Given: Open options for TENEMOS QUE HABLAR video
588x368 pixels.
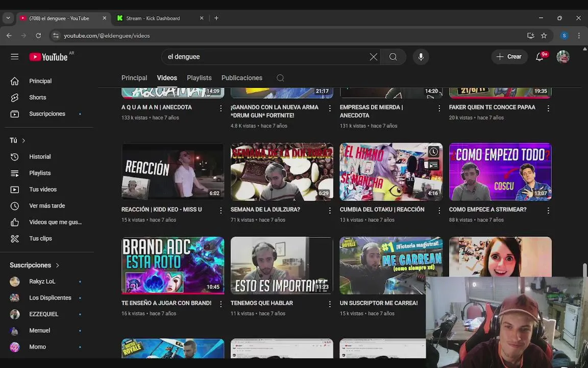Looking at the screenshot, I should (x=330, y=304).
